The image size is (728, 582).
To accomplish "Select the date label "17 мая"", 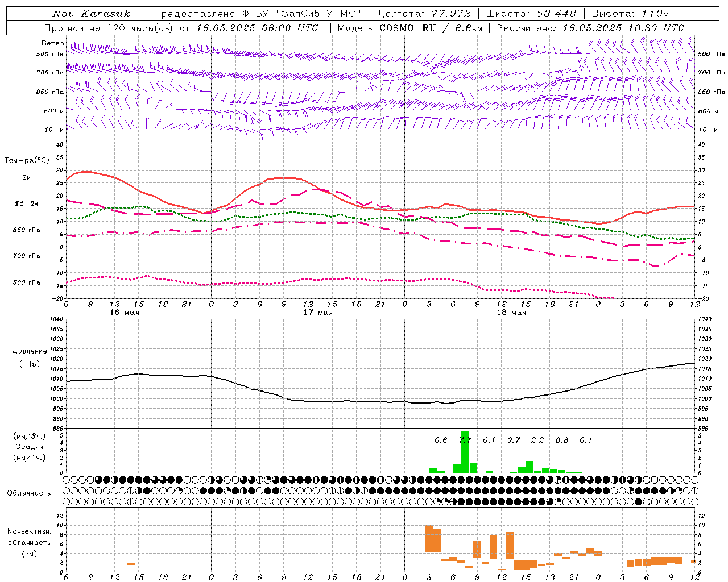I will pyautogui.click(x=318, y=313).
